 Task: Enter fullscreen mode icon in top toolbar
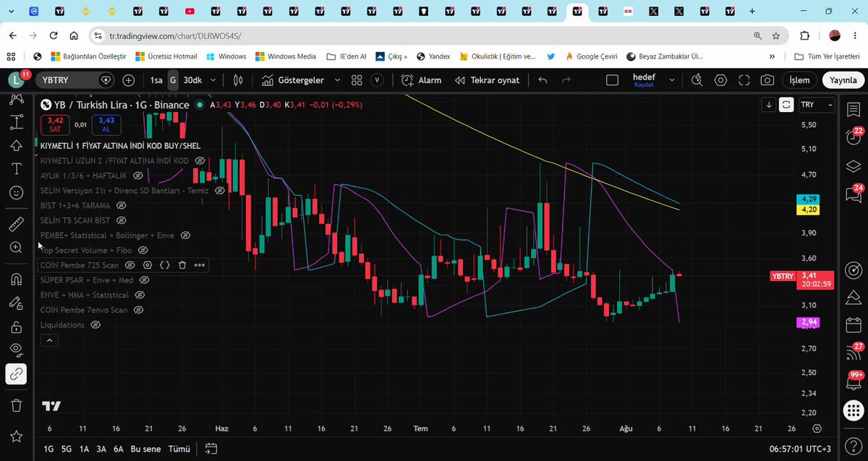click(x=743, y=80)
